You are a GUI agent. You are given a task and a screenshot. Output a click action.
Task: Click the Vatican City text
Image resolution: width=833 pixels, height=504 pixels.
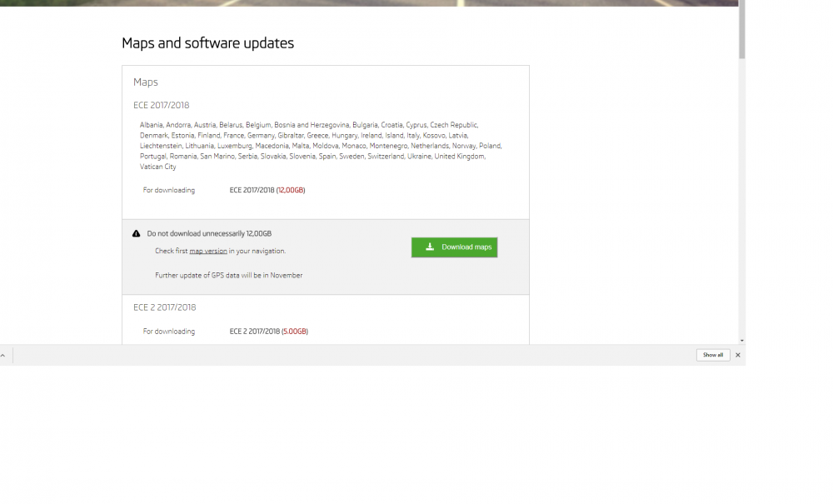pyautogui.click(x=157, y=167)
